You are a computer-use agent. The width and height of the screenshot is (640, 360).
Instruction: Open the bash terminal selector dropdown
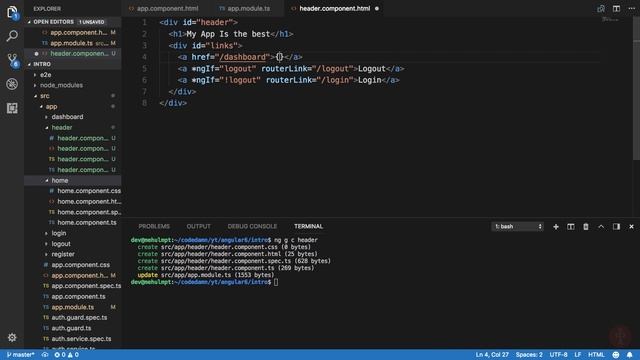pyautogui.click(x=518, y=227)
